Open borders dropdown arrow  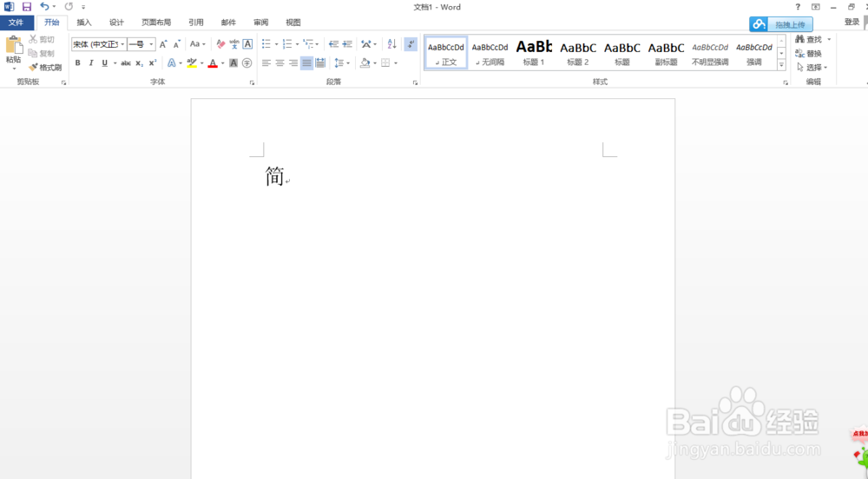pyautogui.click(x=396, y=63)
